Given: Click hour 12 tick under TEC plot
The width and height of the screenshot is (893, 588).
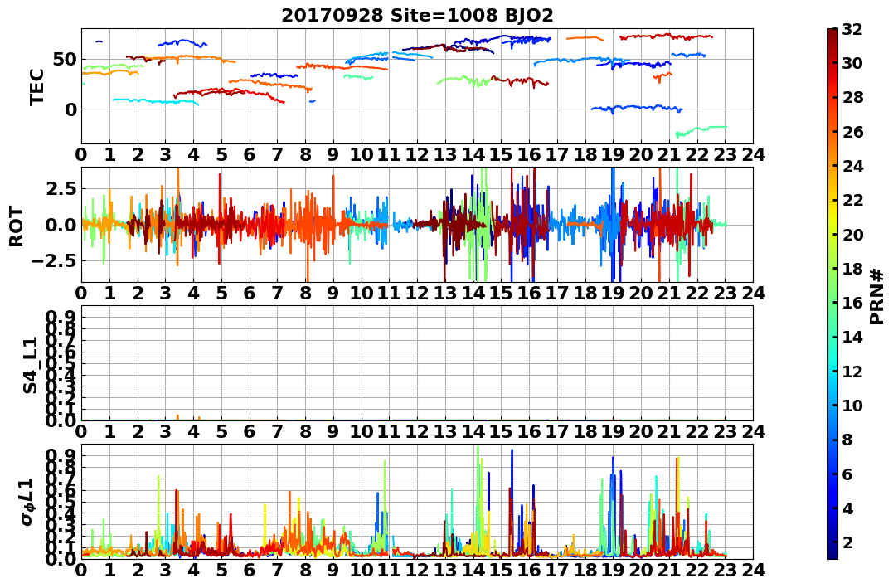Looking at the screenshot, I should [417, 154].
